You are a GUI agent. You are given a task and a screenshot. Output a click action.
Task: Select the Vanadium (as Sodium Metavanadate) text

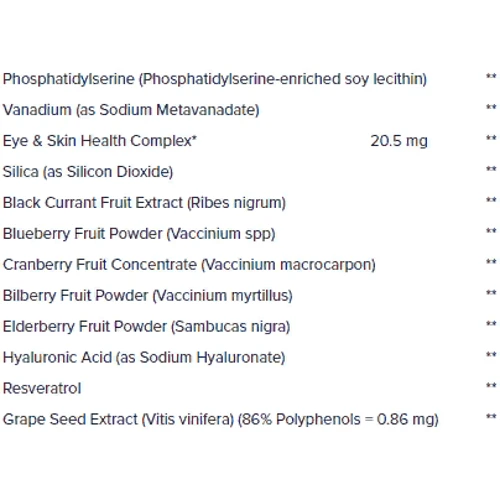click(x=131, y=110)
